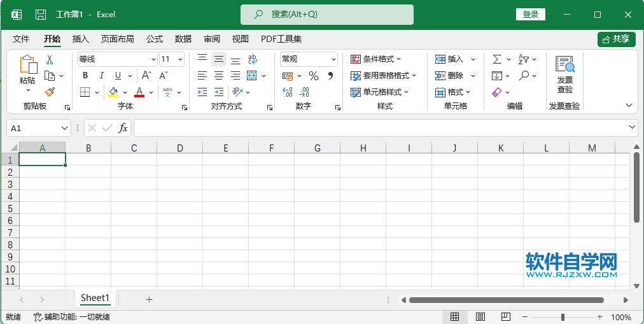The image size is (644, 324).
Task: Toggle left text alignment
Action: (202, 76)
